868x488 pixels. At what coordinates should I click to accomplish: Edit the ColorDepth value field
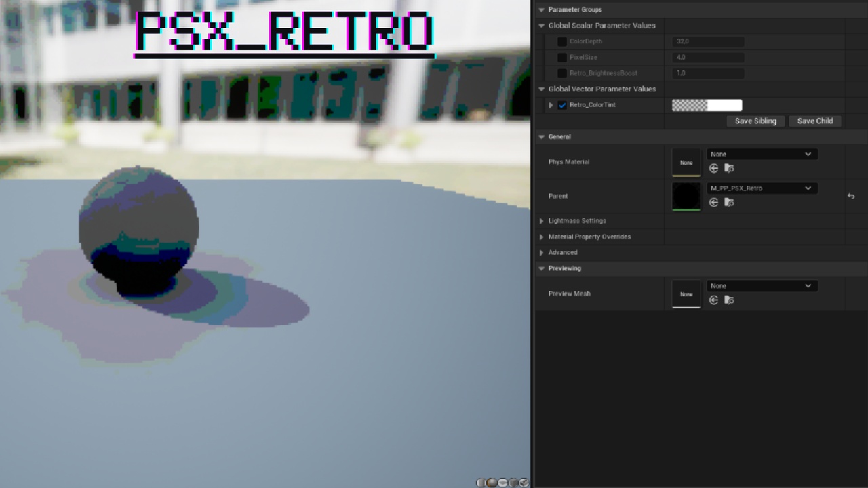[708, 41]
